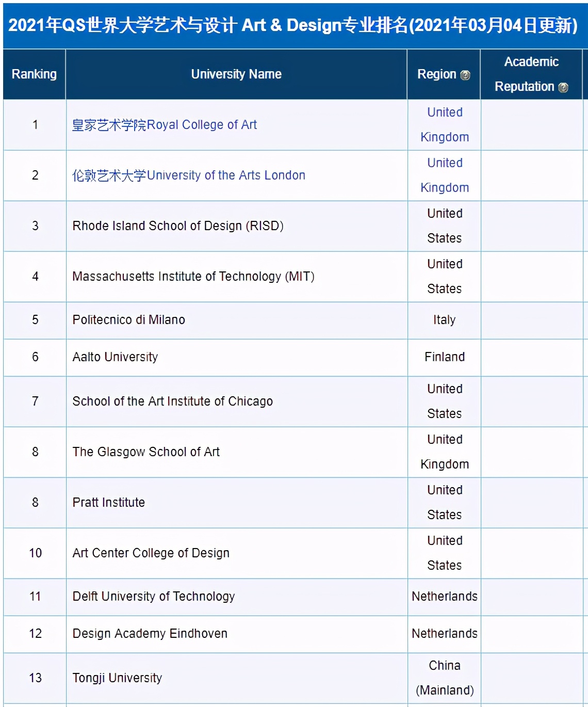This screenshot has width=588, height=707.
Task: Open the University of the Arts London link
Action: tap(189, 175)
